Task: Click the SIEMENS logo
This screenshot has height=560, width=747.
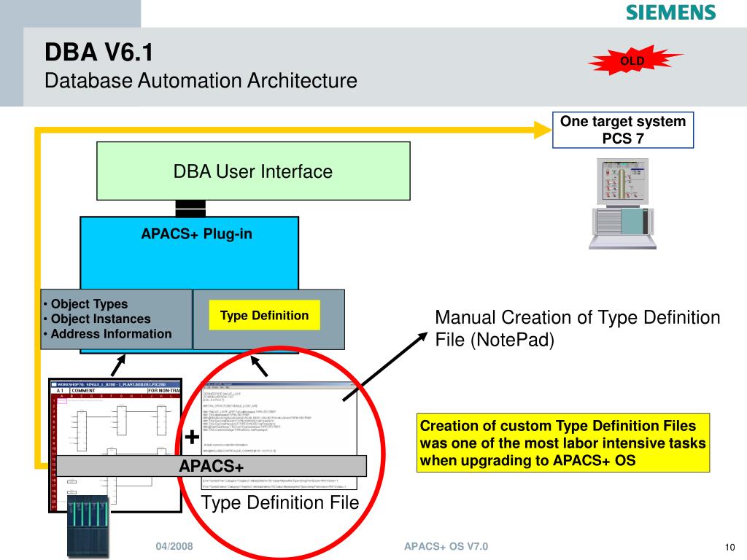Action: pos(671,12)
